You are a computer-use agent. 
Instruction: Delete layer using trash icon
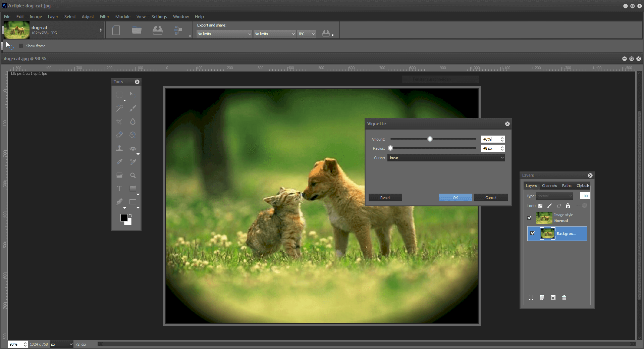(564, 298)
